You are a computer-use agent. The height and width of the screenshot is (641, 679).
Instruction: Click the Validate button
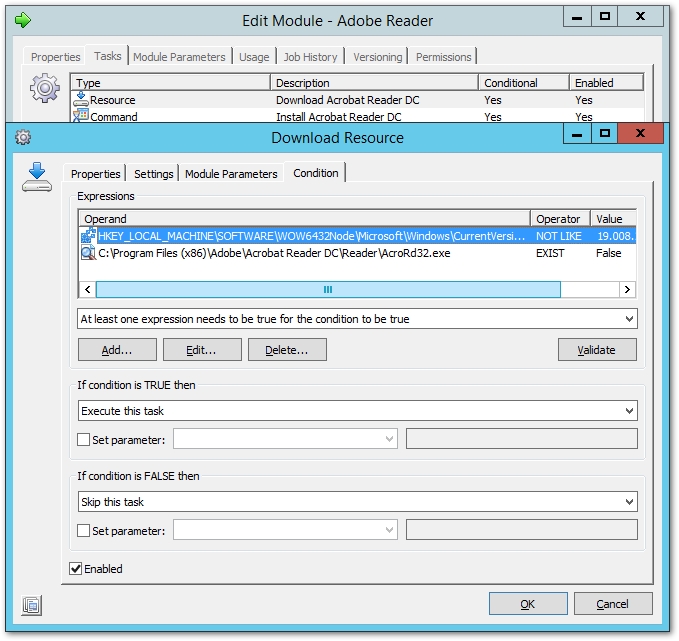coord(597,350)
